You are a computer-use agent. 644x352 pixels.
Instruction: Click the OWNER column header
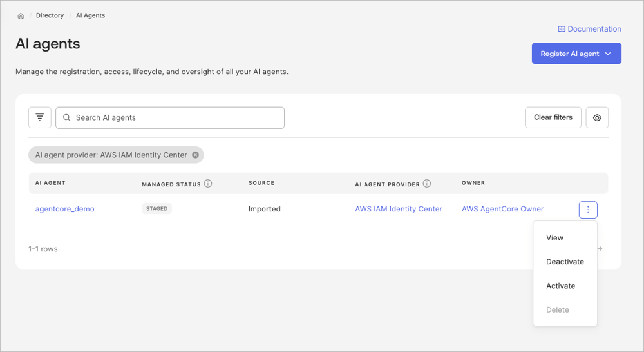(x=473, y=183)
